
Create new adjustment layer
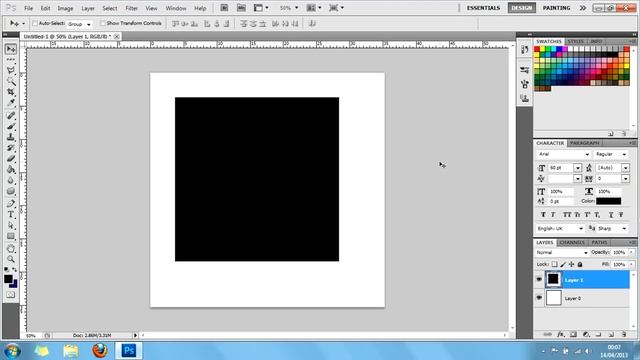pyautogui.click(x=586, y=334)
